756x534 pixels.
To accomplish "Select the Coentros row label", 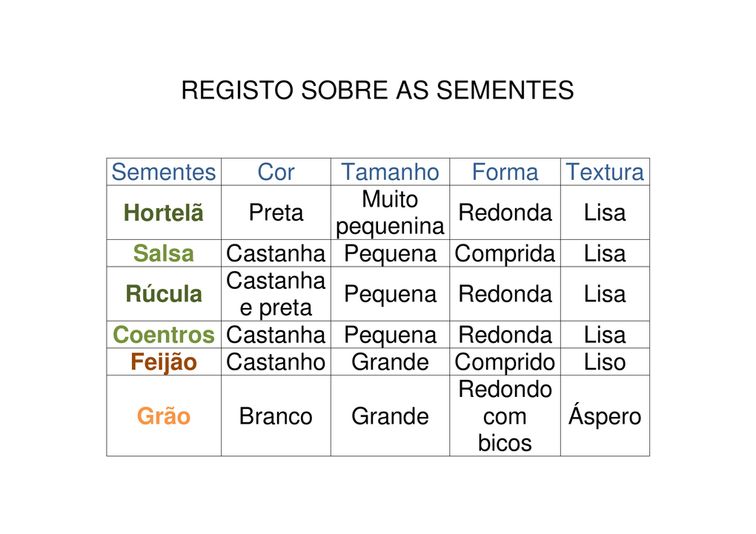I will (x=163, y=335).
